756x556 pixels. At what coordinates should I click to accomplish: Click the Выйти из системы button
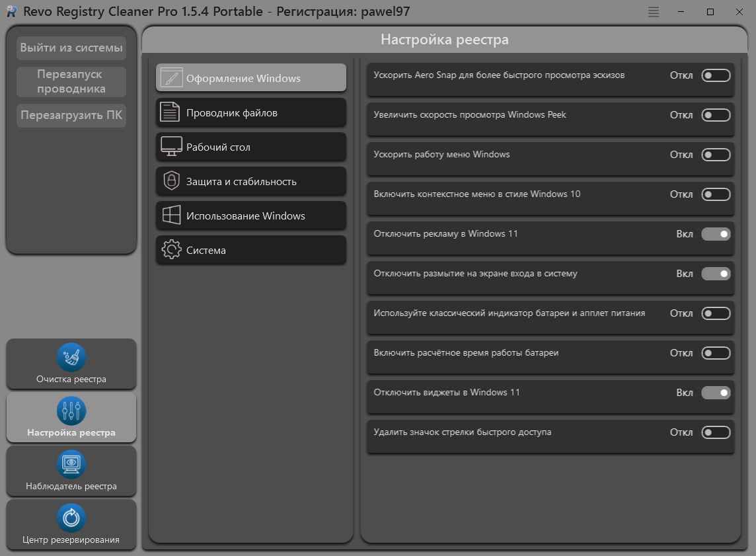[x=71, y=48]
